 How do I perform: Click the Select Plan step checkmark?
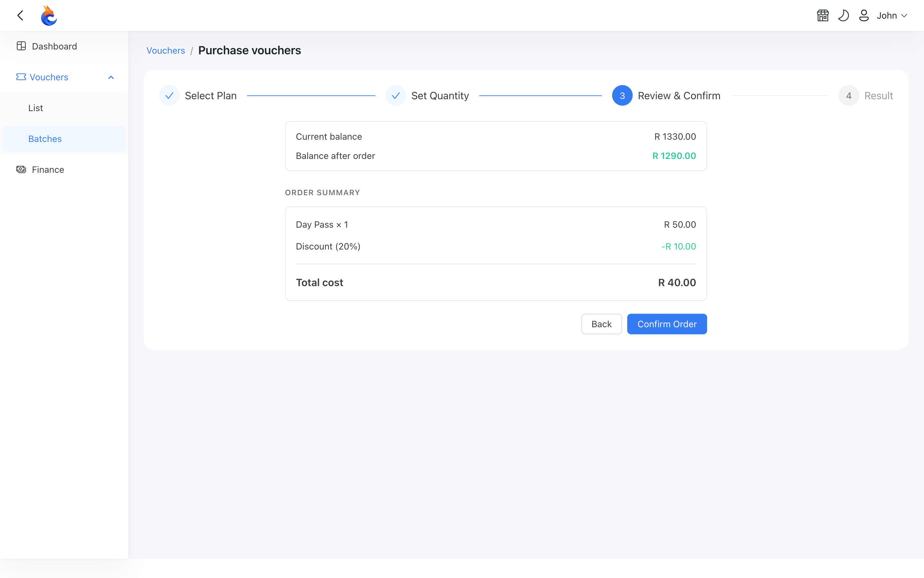click(x=169, y=96)
